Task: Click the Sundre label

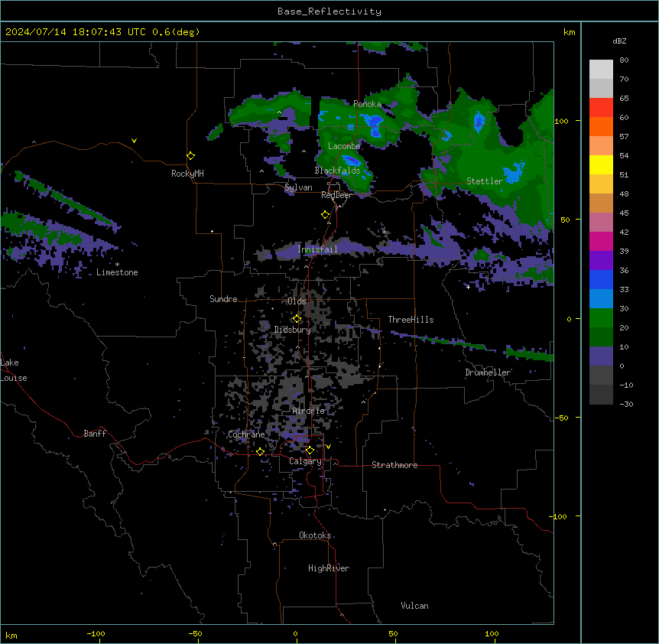Action: point(223,299)
